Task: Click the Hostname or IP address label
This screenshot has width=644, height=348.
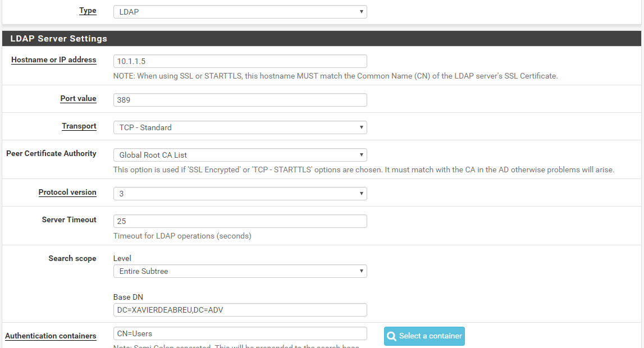Action: point(54,60)
